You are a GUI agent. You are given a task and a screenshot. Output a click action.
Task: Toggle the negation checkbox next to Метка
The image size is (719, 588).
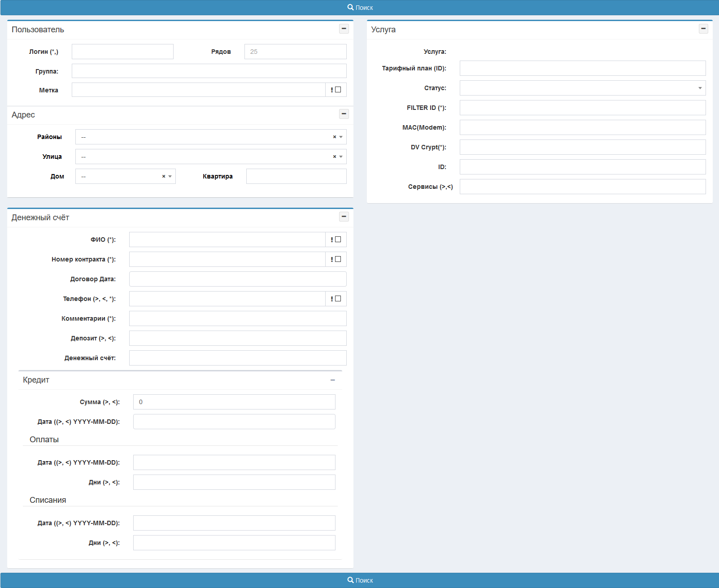coord(338,90)
